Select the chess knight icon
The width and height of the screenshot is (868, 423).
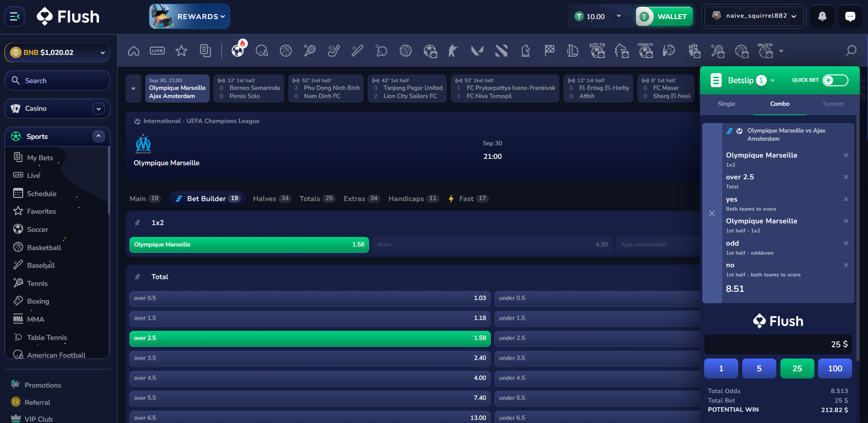pyautogui.click(x=525, y=51)
